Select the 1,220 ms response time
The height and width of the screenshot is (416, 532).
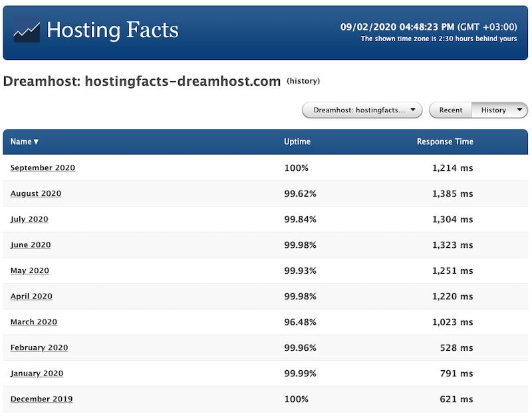click(452, 296)
